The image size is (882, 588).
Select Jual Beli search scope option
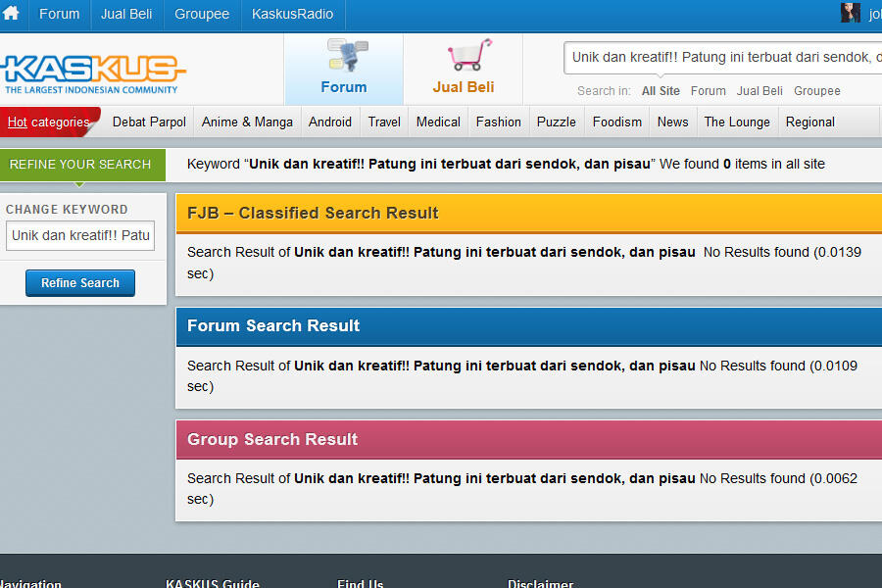tap(759, 91)
